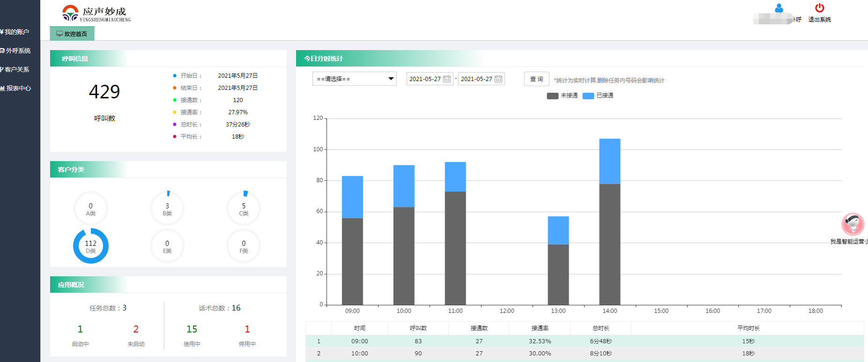Click the 退出系统 link

820,20
